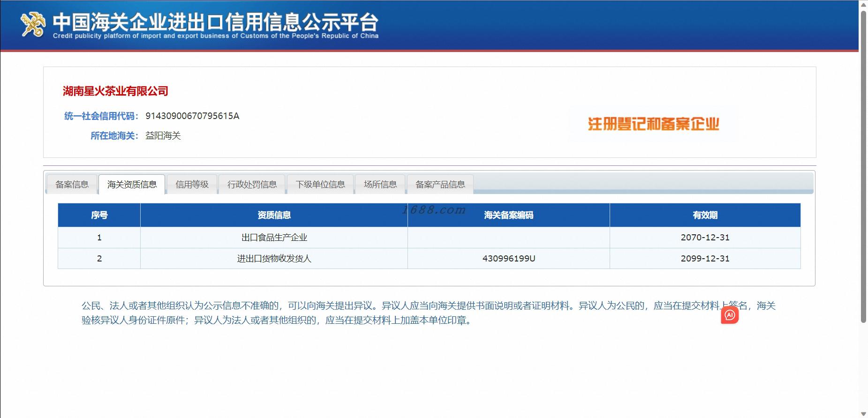868x418 pixels.
Task: Click the scrollbar down arrow
Action: [x=863, y=413]
